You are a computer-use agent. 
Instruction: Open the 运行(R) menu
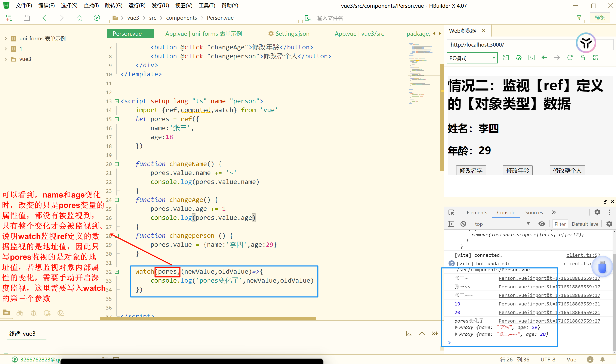[137, 5]
